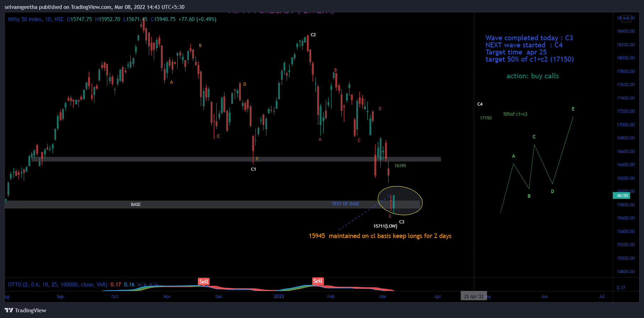Click the 2022 time axis label

[279, 297]
